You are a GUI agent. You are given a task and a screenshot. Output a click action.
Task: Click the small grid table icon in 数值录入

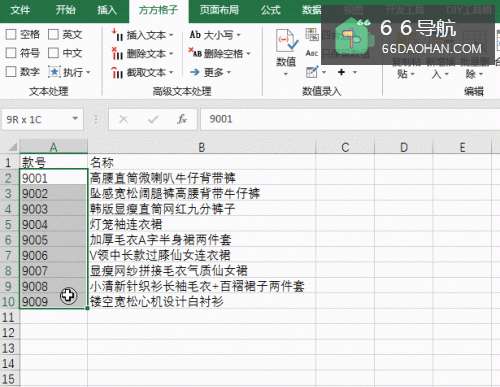[x=312, y=34]
